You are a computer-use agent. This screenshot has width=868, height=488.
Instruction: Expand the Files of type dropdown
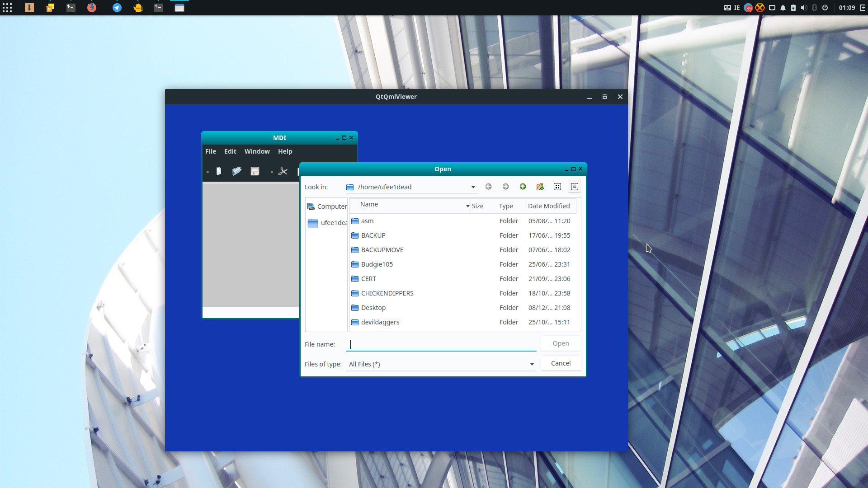pos(532,364)
